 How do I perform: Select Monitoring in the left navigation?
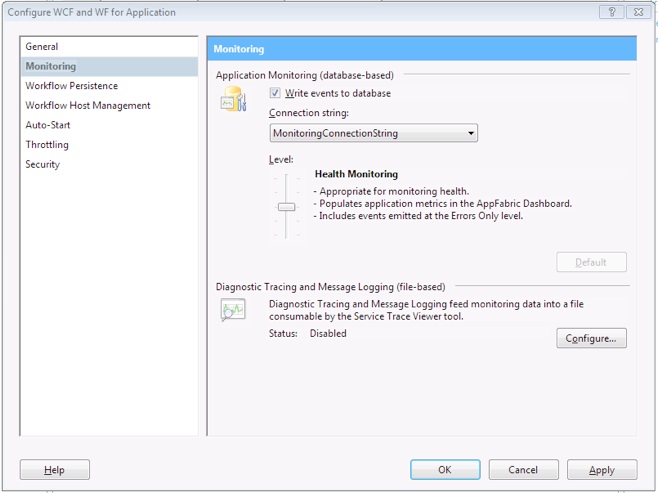51,66
